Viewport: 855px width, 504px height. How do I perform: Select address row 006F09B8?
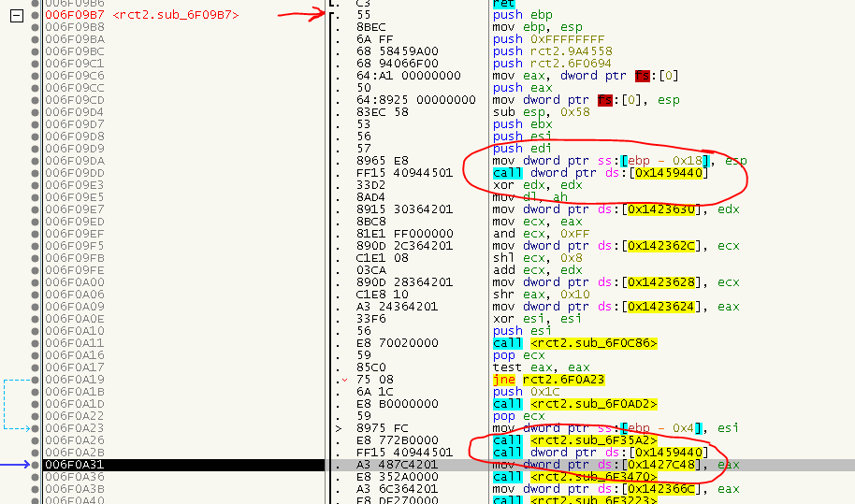tap(75, 27)
